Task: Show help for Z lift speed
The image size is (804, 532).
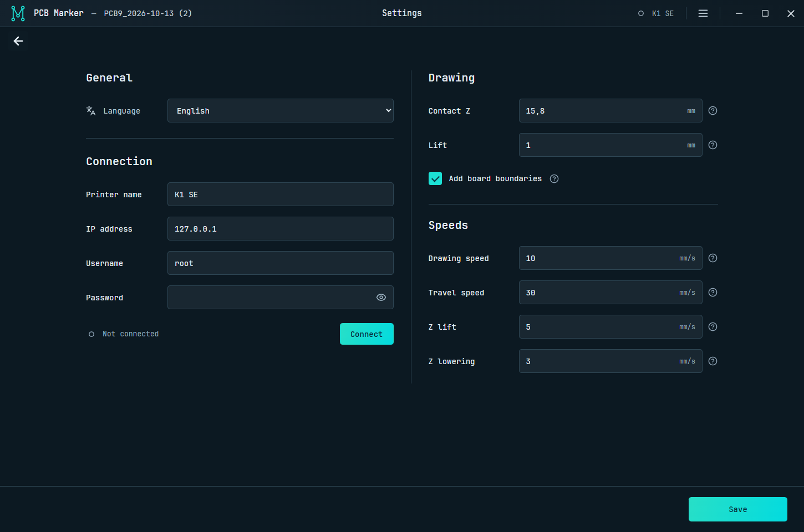Action: tap(713, 327)
